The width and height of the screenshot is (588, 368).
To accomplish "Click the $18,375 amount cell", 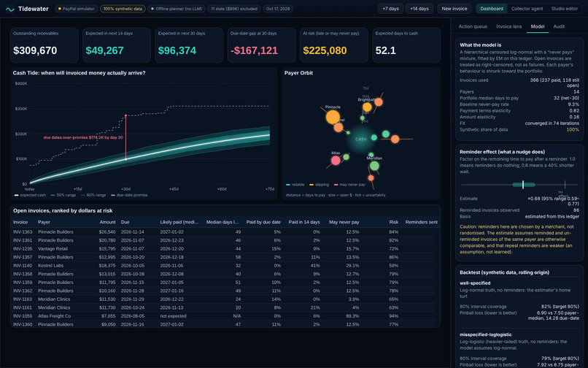I will tap(107, 266).
